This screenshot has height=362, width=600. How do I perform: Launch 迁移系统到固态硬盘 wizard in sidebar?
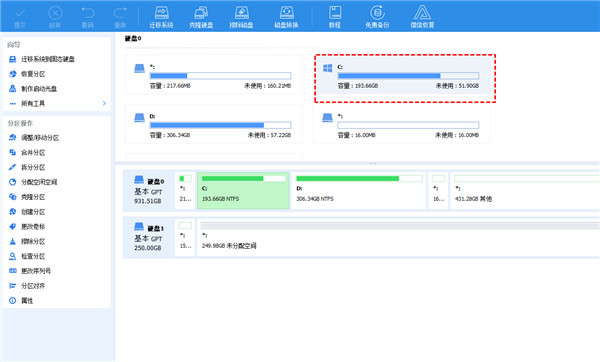pyautogui.click(x=42, y=59)
